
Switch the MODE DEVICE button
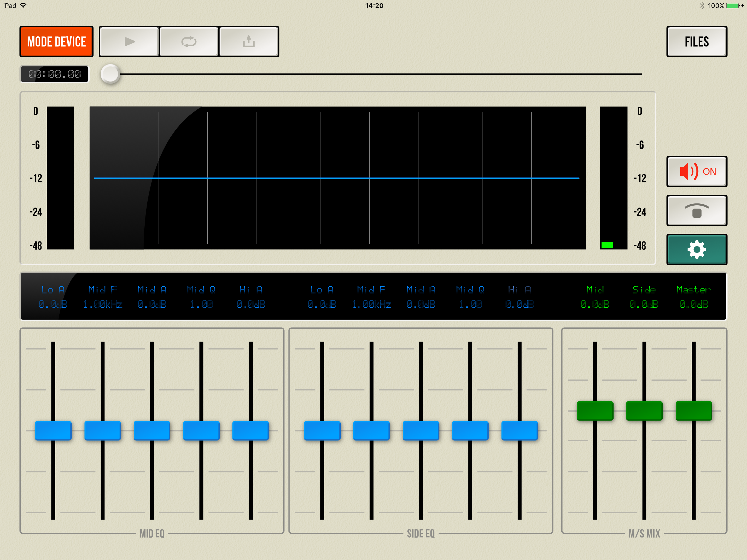click(x=56, y=42)
